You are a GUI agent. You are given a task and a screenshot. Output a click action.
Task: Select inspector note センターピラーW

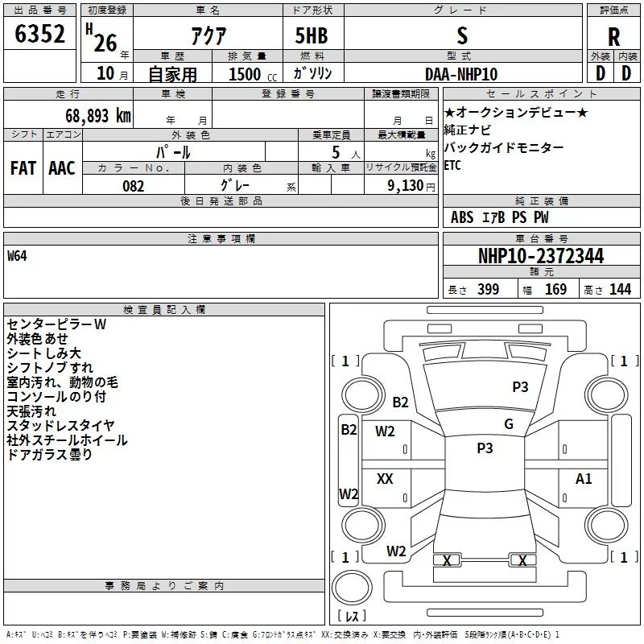point(56,324)
